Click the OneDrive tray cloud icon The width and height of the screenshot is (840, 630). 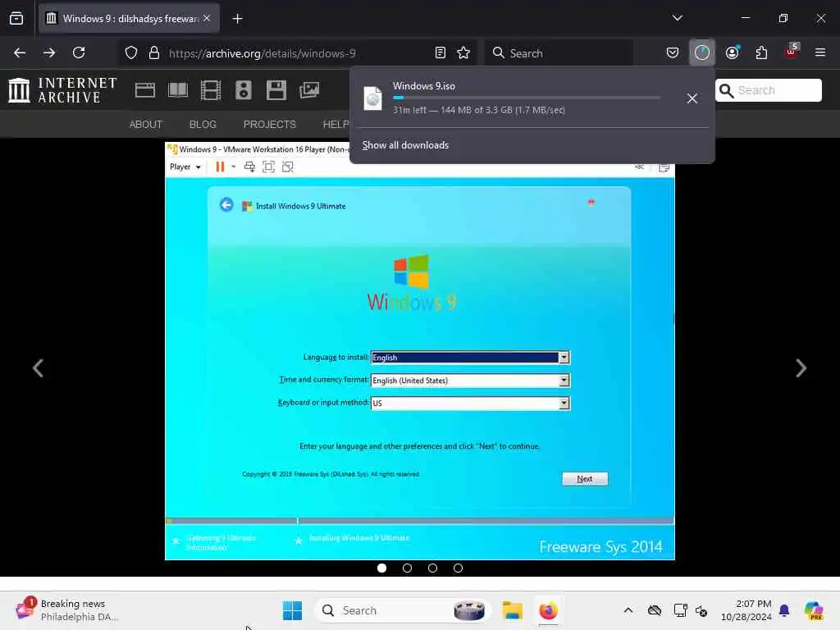655,610
